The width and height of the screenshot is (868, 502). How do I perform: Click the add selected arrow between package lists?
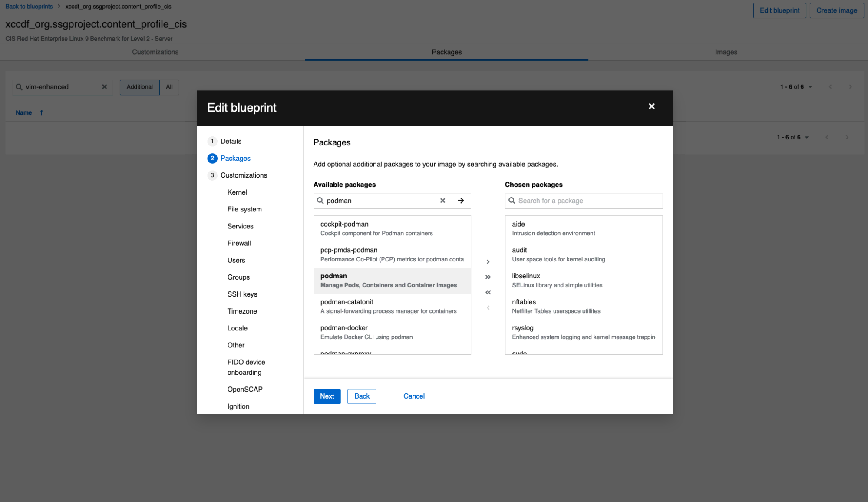point(488,261)
